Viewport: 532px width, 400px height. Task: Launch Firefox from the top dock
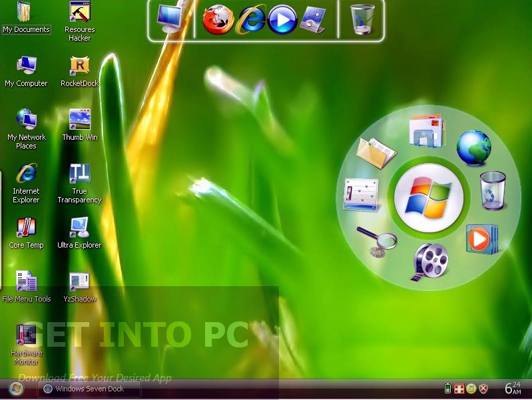pyautogui.click(x=218, y=20)
